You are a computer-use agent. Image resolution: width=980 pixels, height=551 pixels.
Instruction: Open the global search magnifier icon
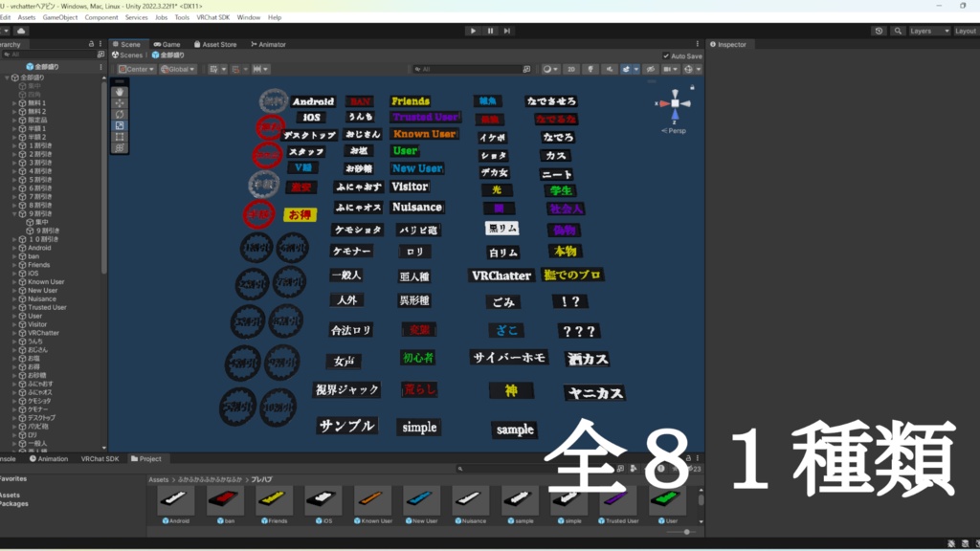(x=898, y=31)
